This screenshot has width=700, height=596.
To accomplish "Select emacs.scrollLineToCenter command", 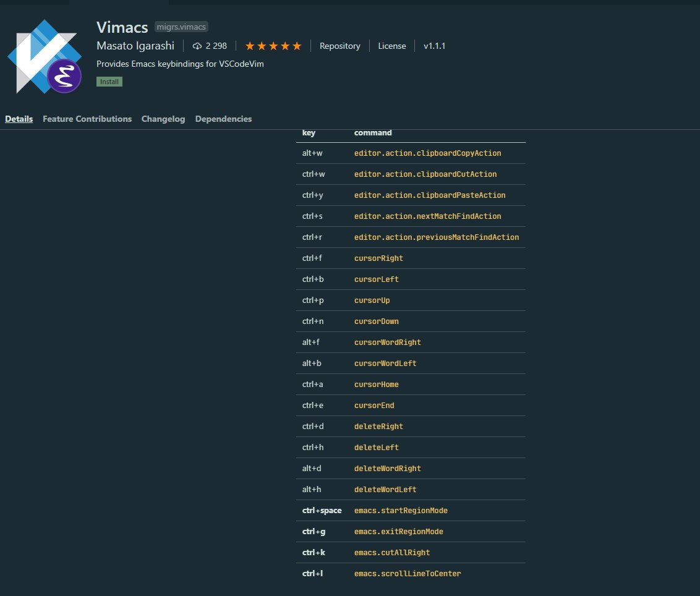I will point(407,573).
